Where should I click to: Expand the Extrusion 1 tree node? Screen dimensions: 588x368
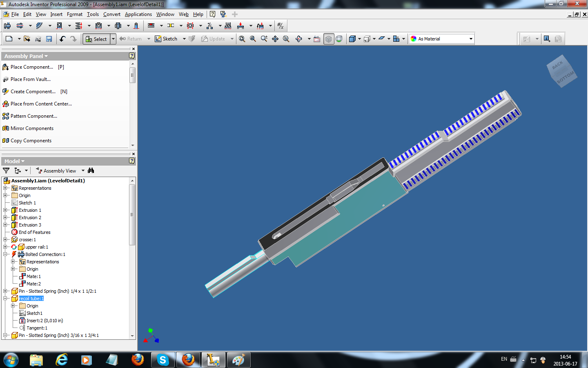[5, 210]
